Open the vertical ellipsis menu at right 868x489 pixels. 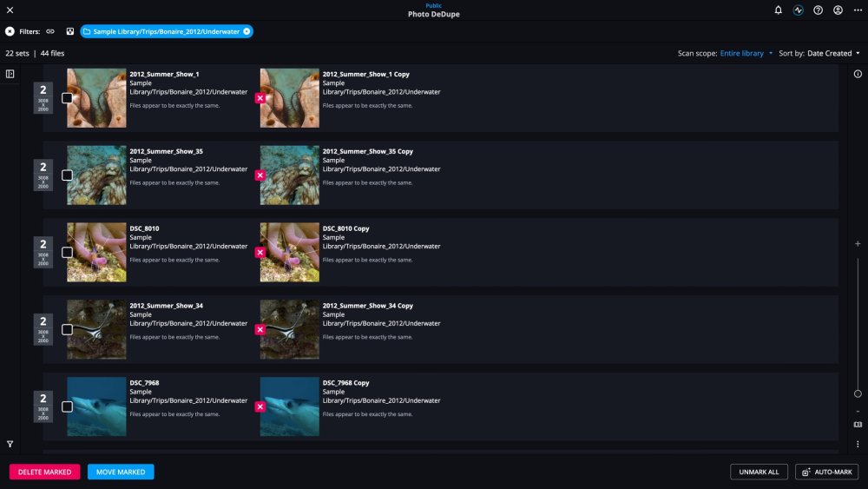coord(858,444)
